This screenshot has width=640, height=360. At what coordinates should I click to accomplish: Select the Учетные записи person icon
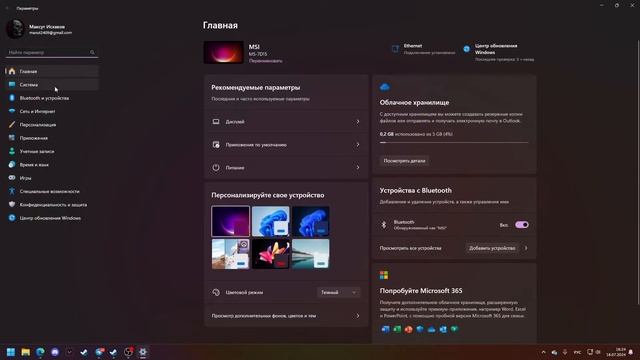(12, 151)
